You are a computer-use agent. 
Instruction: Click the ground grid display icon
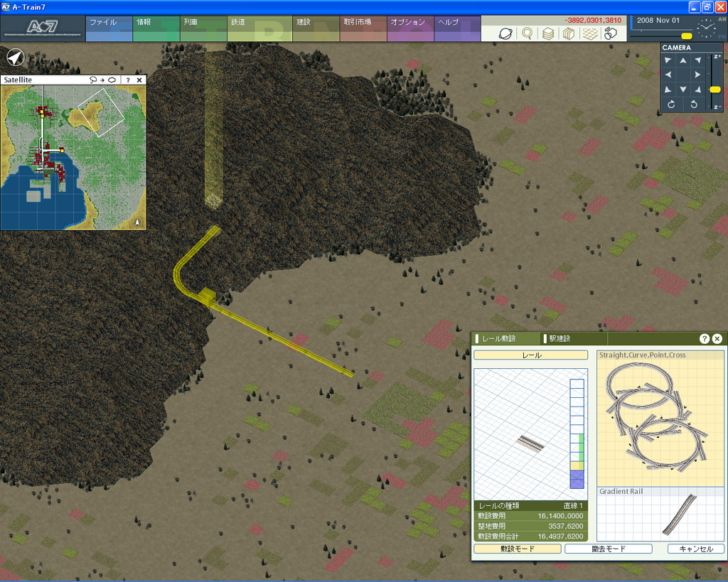(590, 33)
